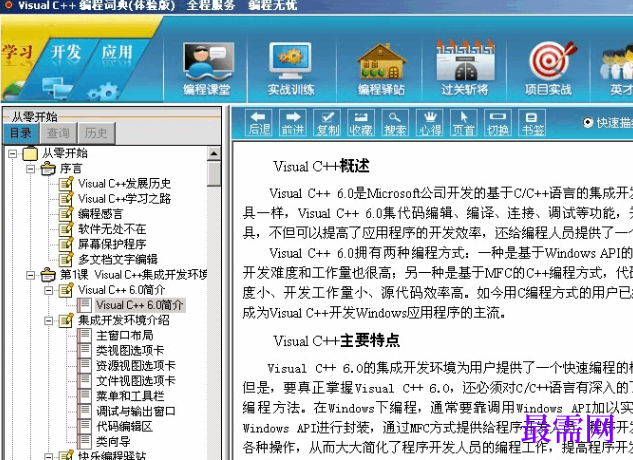Open 调试与输出窗口 page
This screenshot has height=460, width=633.
tap(136, 411)
